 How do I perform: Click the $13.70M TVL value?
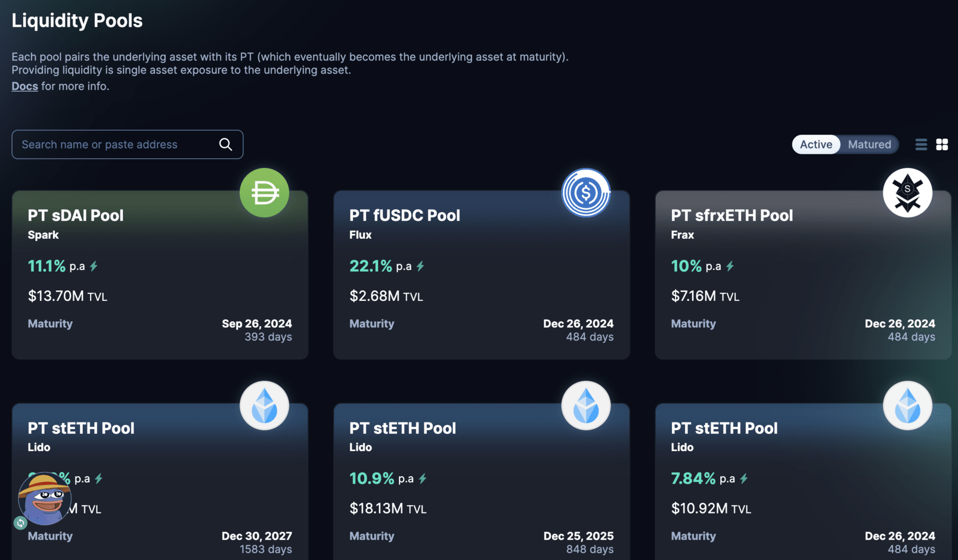[x=67, y=296]
